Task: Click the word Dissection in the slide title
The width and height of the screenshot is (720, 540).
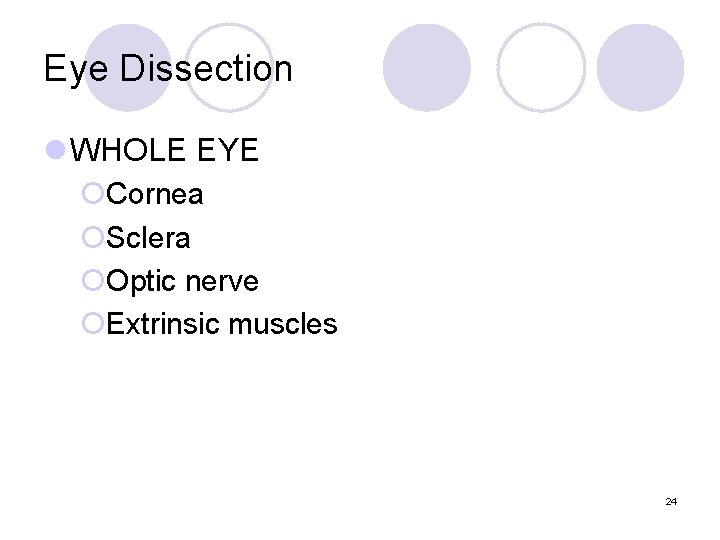Action: click(x=206, y=69)
